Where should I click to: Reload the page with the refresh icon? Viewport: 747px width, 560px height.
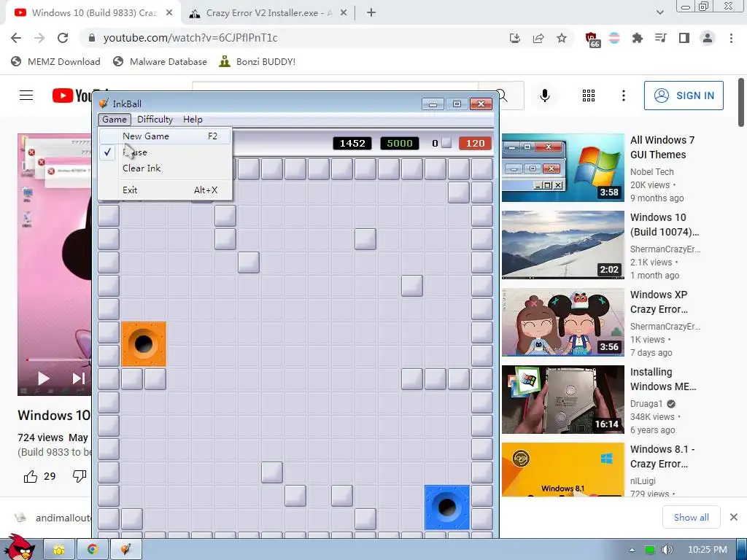coord(63,38)
